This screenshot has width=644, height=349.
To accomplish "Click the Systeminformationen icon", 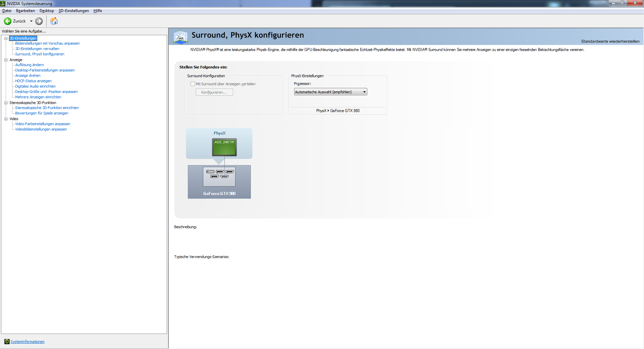I will coord(7,342).
